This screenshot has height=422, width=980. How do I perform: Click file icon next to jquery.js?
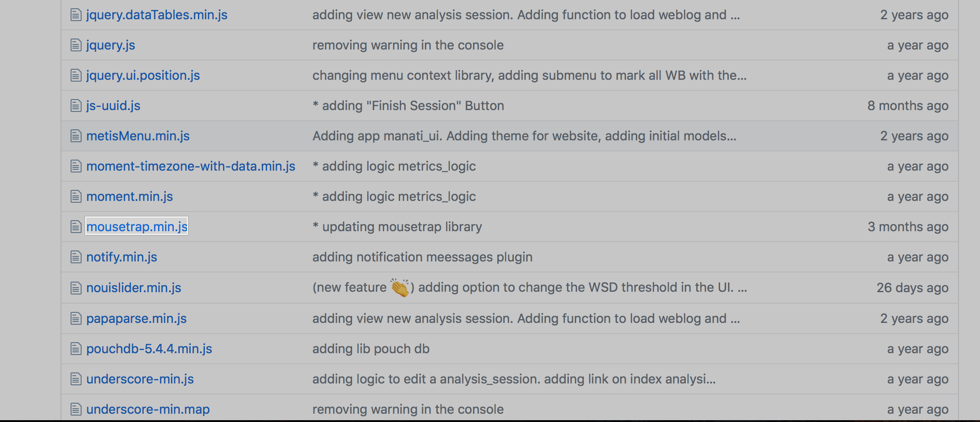coord(76,45)
